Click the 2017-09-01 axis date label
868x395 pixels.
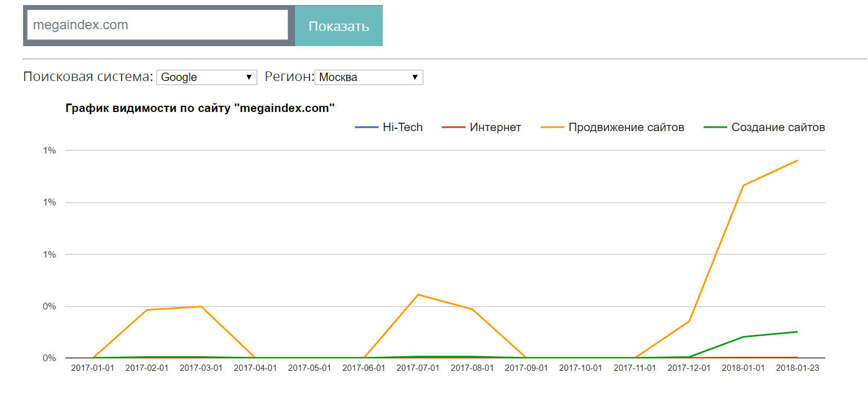pos(526,368)
